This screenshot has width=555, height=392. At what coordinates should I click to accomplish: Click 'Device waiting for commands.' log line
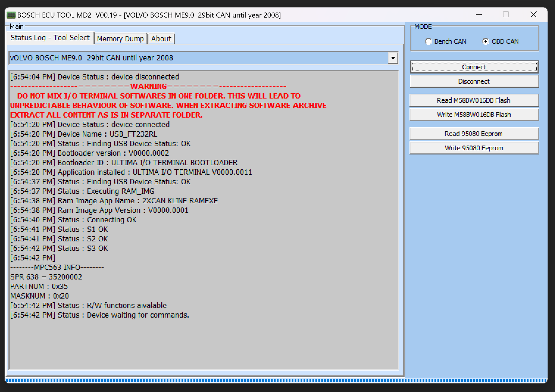[100, 315]
